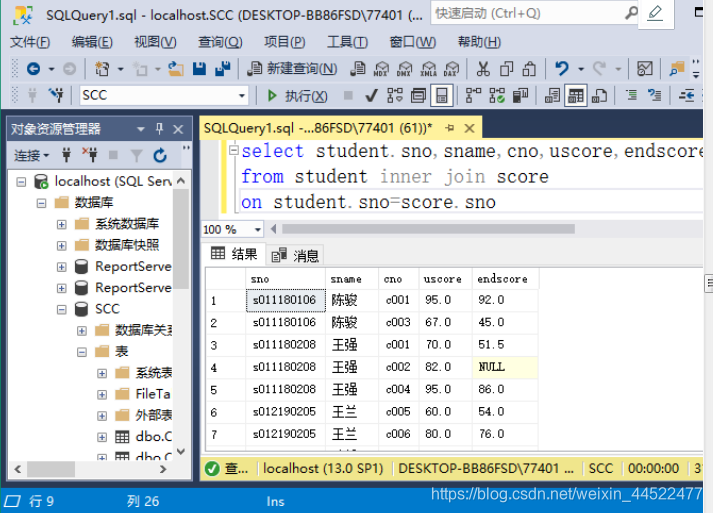
Task: Click the MDX query icon
Action: (x=381, y=69)
